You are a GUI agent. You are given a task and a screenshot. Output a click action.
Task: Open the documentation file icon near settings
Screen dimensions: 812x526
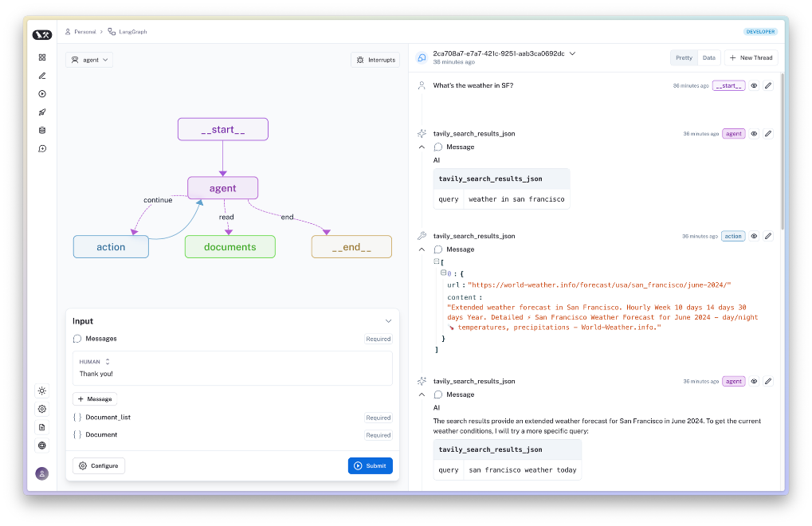[41, 427]
